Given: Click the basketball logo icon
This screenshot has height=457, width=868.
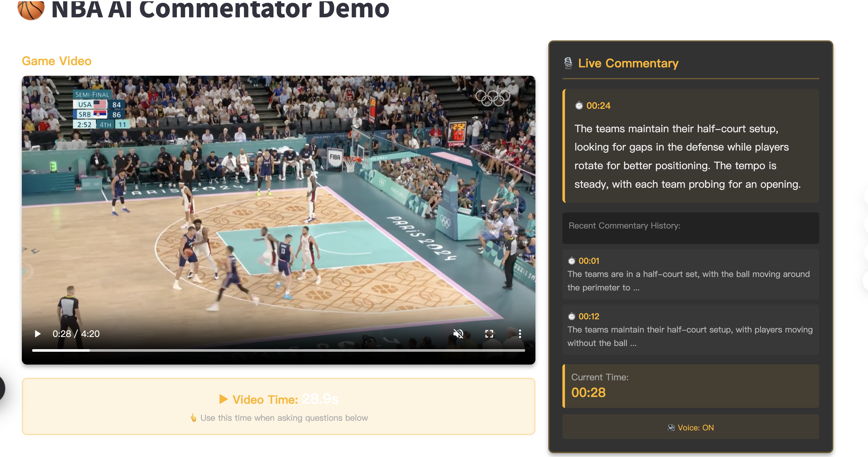Looking at the screenshot, I should tap(31, 9).
